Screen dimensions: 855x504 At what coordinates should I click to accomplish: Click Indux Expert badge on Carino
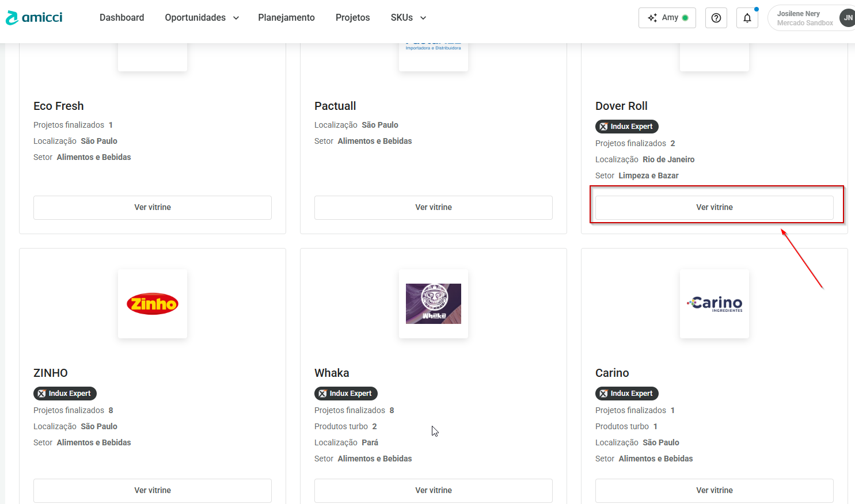(626, 394)
